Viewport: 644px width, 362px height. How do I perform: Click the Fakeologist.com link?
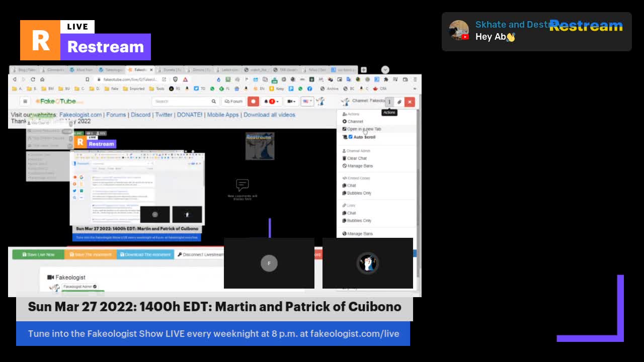click(80, 115)
